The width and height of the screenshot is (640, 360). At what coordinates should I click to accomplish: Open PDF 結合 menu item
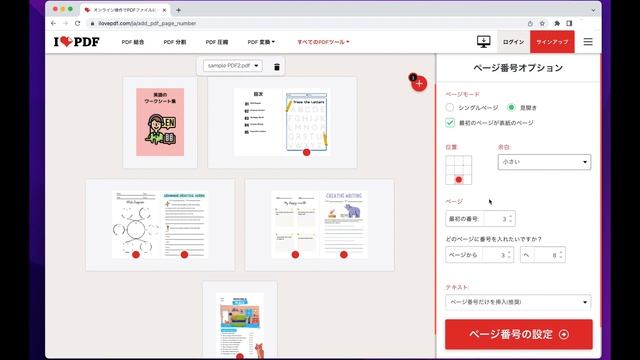click(x=133, y=42)
